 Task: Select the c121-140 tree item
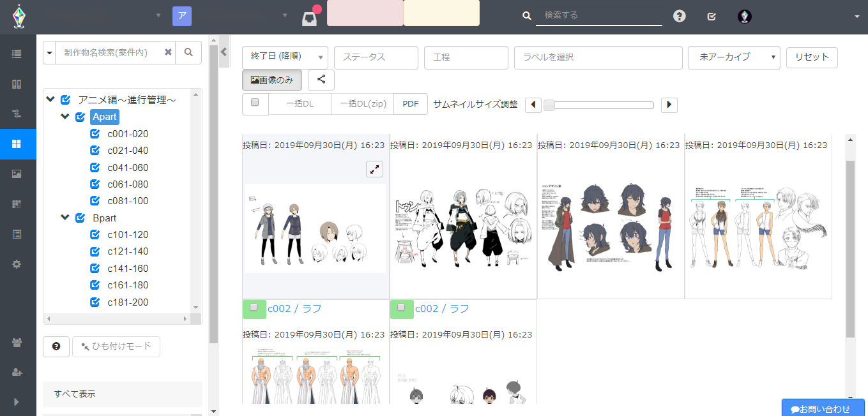(x=128, y=251)
